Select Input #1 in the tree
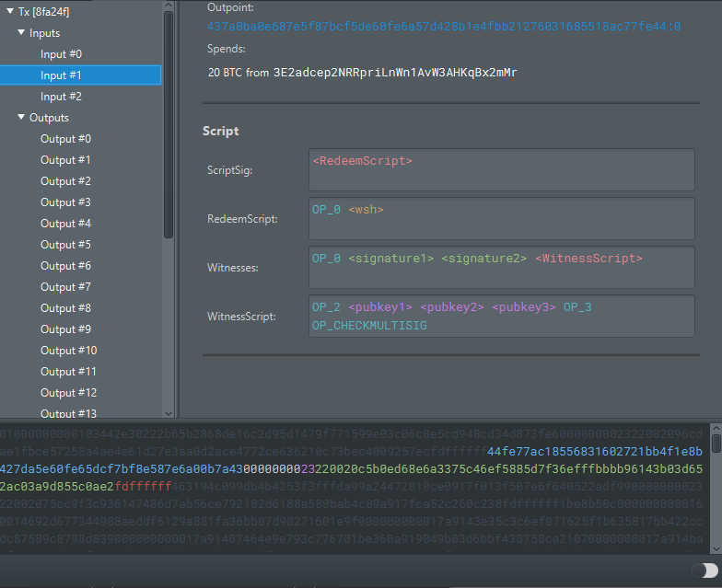Screen dimensions: 722x588 tap(81, 75)
